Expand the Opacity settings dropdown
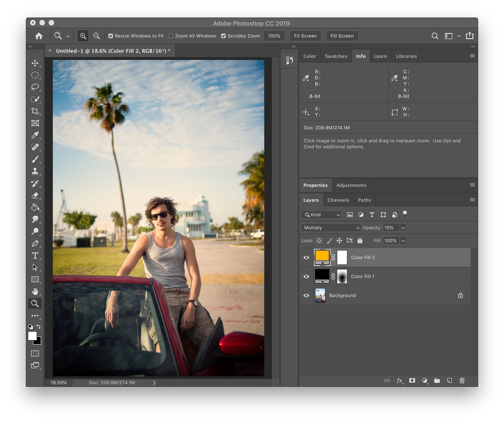 [x=403, y=227]
